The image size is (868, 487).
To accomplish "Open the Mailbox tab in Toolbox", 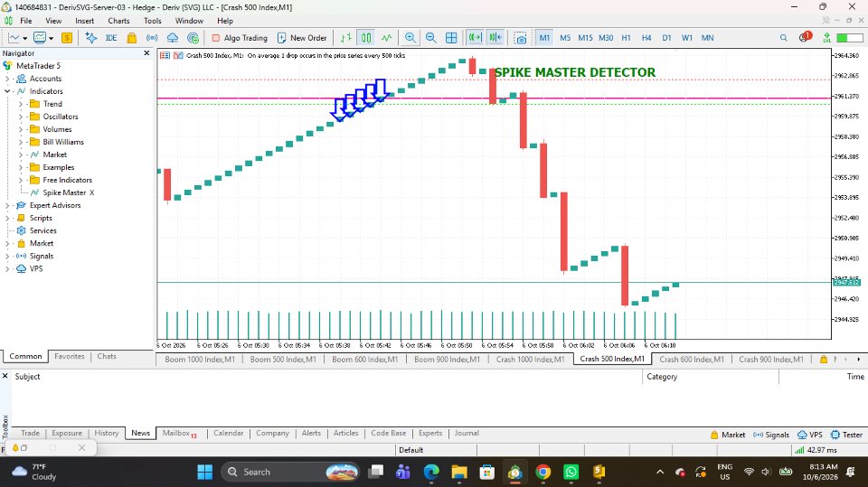I will [179, 434].
